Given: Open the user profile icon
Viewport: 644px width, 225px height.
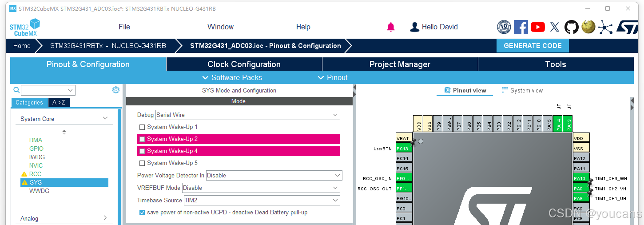Looking at the screenshot, I should [414, 27].
